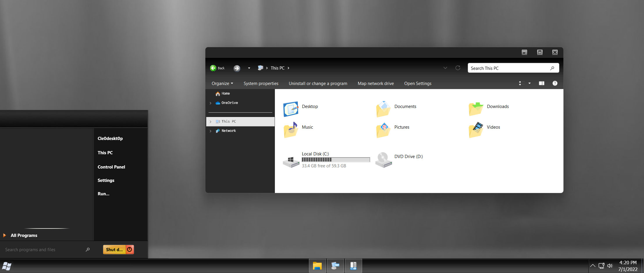Image resolution: width=644 pixels, height=273 pixels.
Task: Open Uninstall or change a program
Action: coord(318,83)
